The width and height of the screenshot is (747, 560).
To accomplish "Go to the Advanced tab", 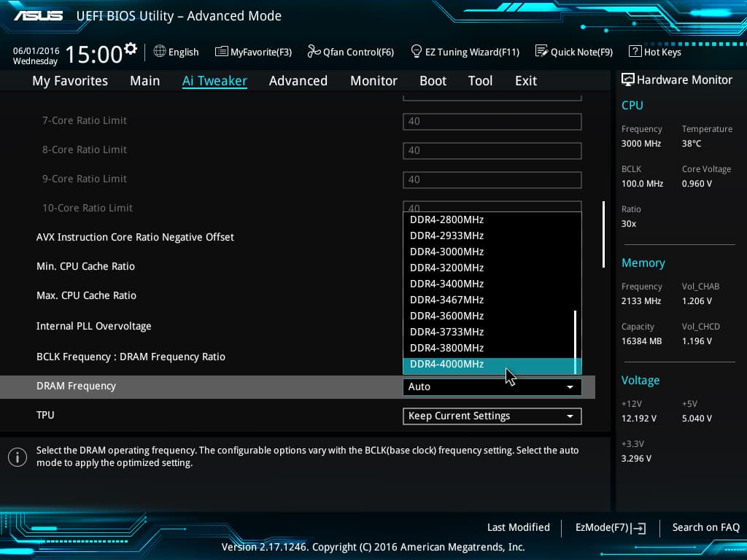I will (298, 81).
